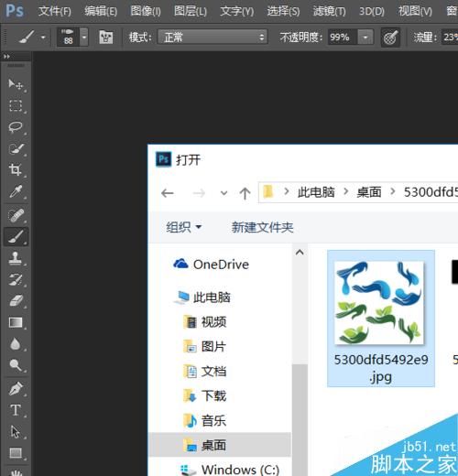Select the History Brush tool

click(16, 279)
